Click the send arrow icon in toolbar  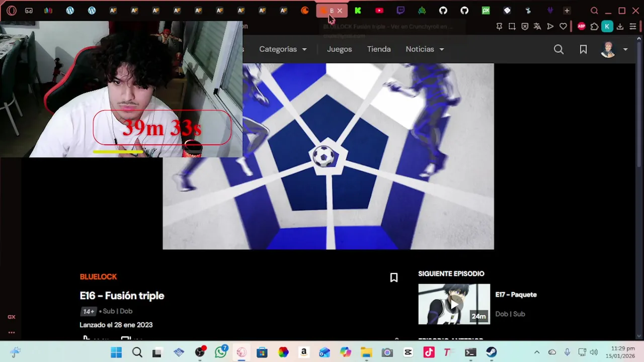pyautogui.click(x=550, y=27)
